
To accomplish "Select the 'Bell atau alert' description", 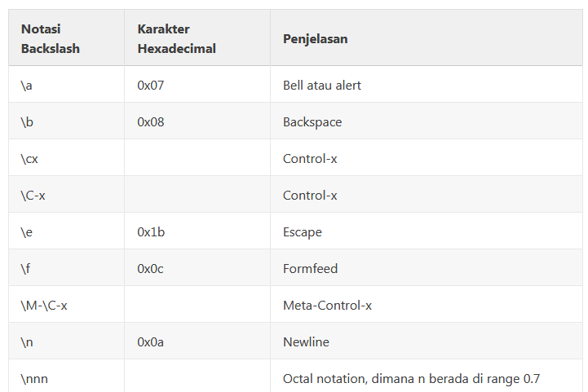I will pos(322,85).
